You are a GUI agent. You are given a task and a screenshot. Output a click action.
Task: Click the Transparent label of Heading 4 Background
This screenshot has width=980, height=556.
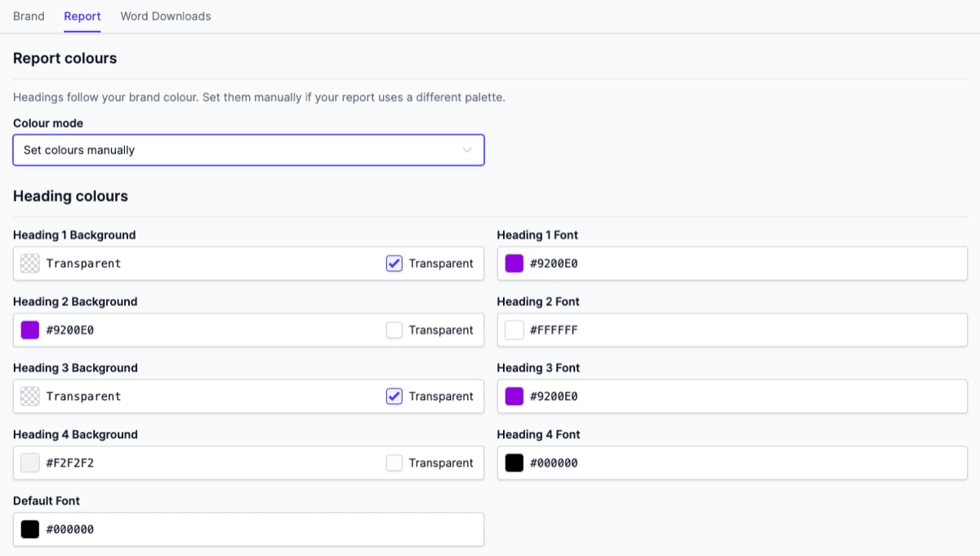[441, 463]
